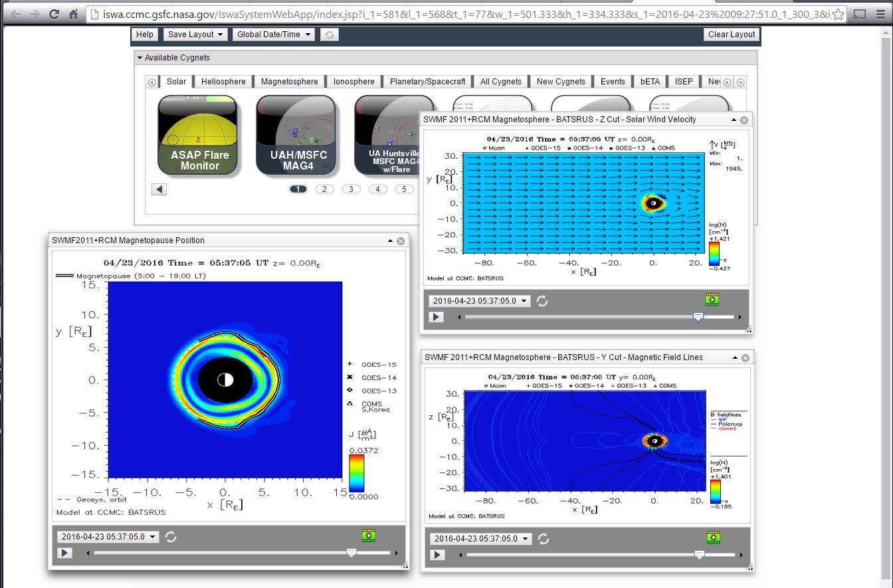Select cygnet page 4

377,189
